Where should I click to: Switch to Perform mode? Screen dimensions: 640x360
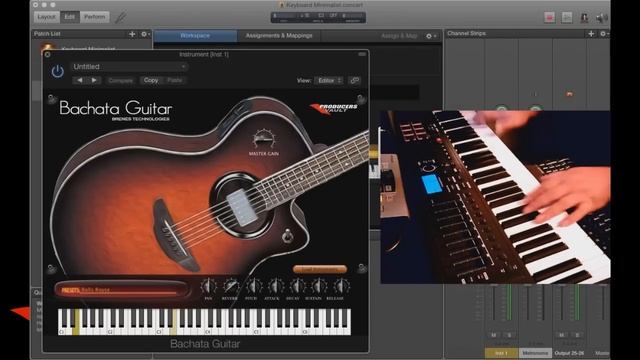tap(94, 17)
